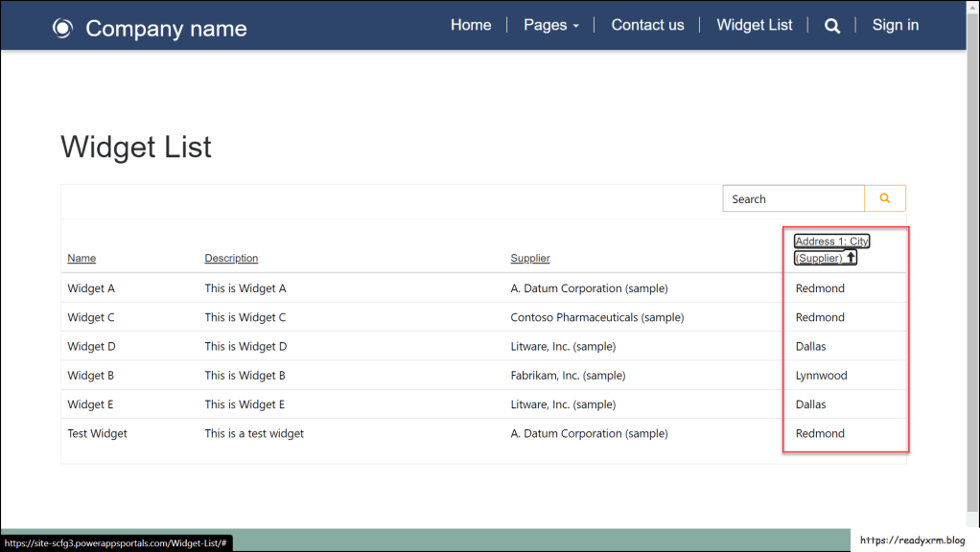Click the Company name brand link
This screenshot has width=980, height=552.
166,29
